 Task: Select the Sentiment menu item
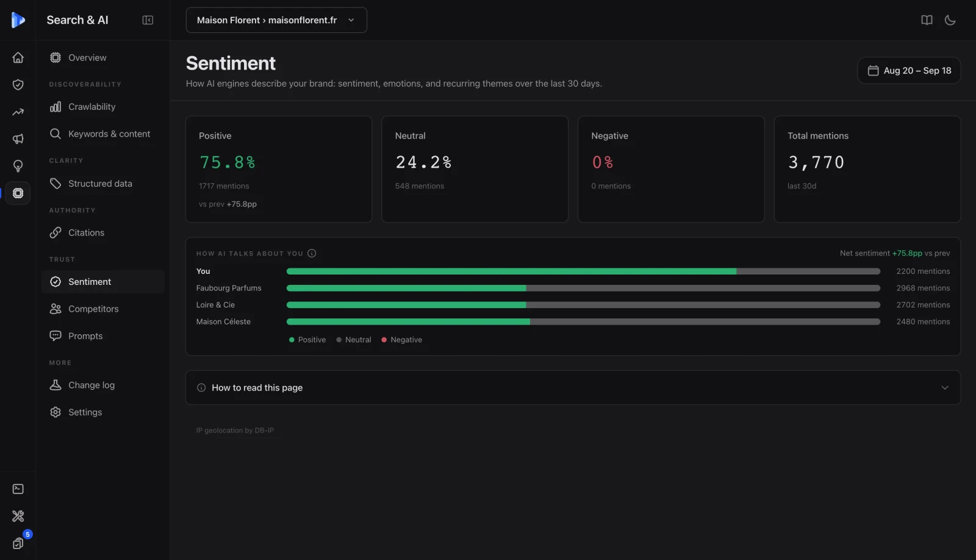[x=103, y=282]
